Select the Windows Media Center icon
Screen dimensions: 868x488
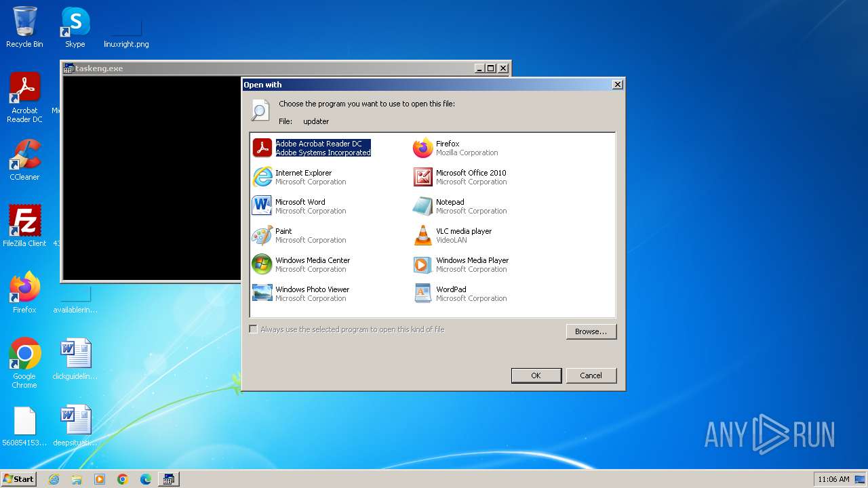(262, 264)
